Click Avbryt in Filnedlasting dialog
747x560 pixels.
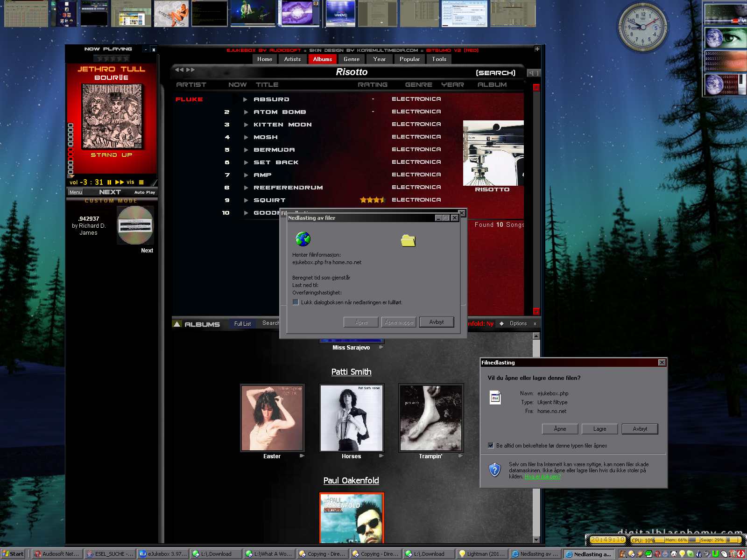[640, 429]
